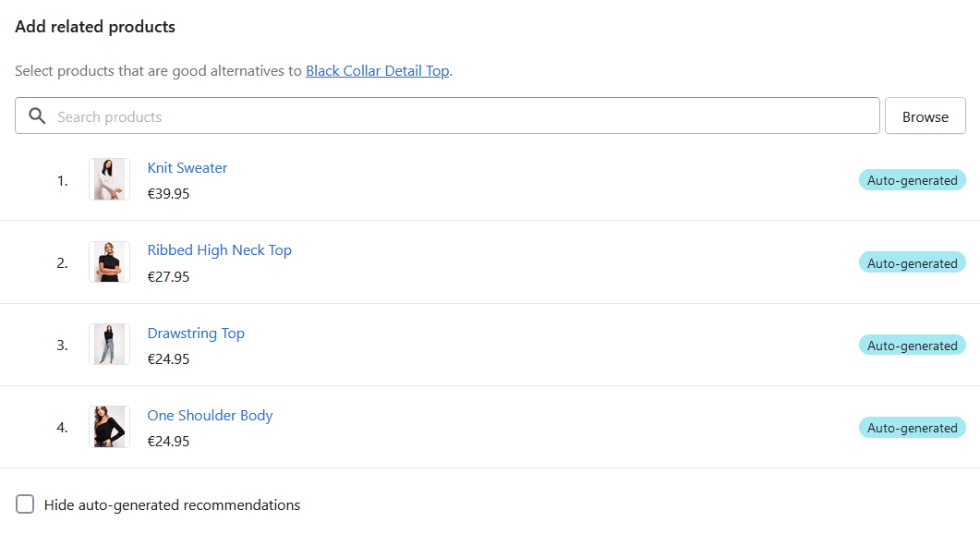The width and height of the screenshot is (980, 534).
Task: Click the search magnifier icon
Action: click(x=37, y=115)
